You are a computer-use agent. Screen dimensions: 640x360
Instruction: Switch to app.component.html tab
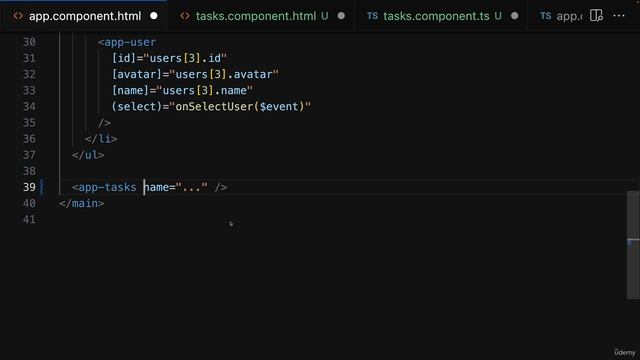coord(84,16)
